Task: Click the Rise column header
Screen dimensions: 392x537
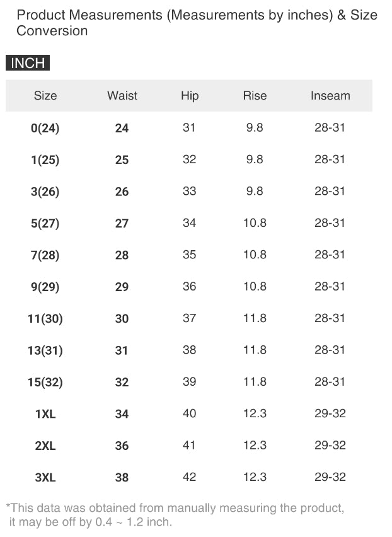Action: click(x=255, y=96)
